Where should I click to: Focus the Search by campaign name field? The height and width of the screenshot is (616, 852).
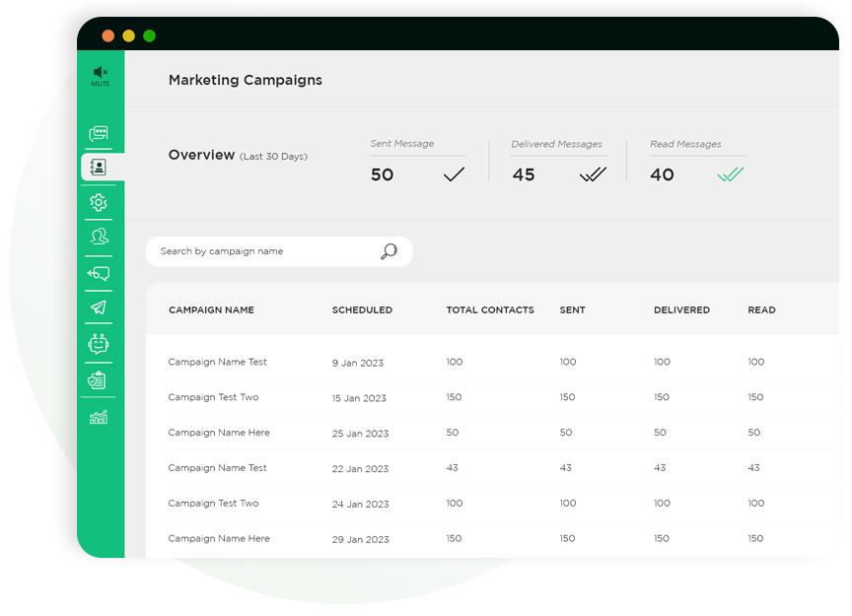pos(279,251)
